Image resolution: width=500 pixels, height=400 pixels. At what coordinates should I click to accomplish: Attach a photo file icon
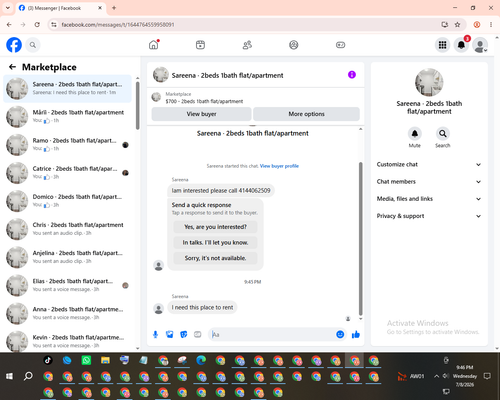[x=170, y=334]
